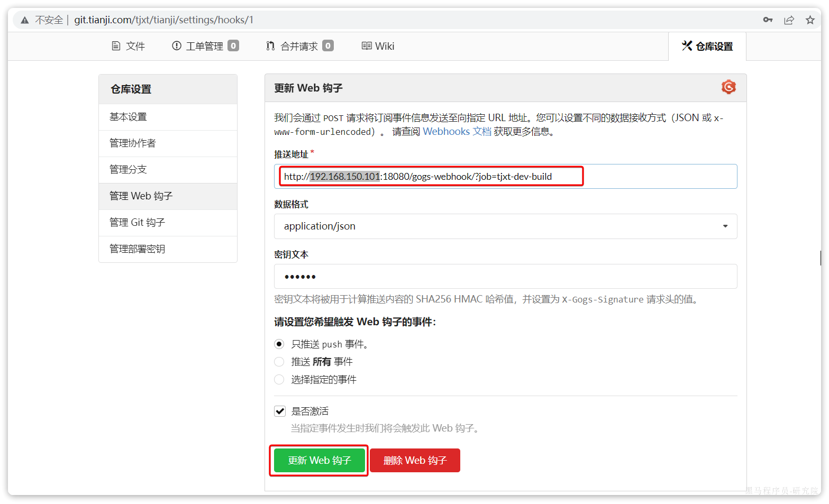This screenshot has width=829, height=504.
Task: Open the Webhooks 文档 link
Action: tap(457, 132)
